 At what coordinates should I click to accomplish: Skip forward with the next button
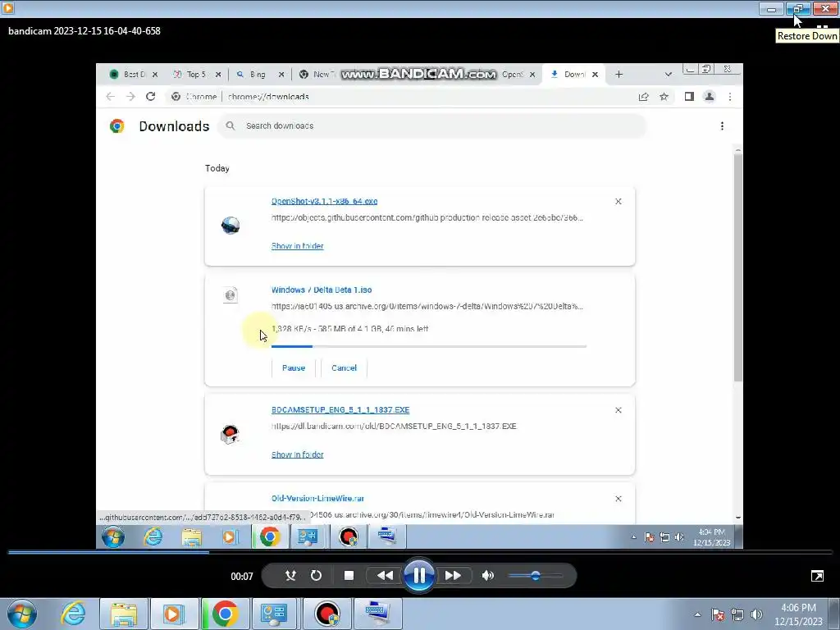[x=453, y=576]
